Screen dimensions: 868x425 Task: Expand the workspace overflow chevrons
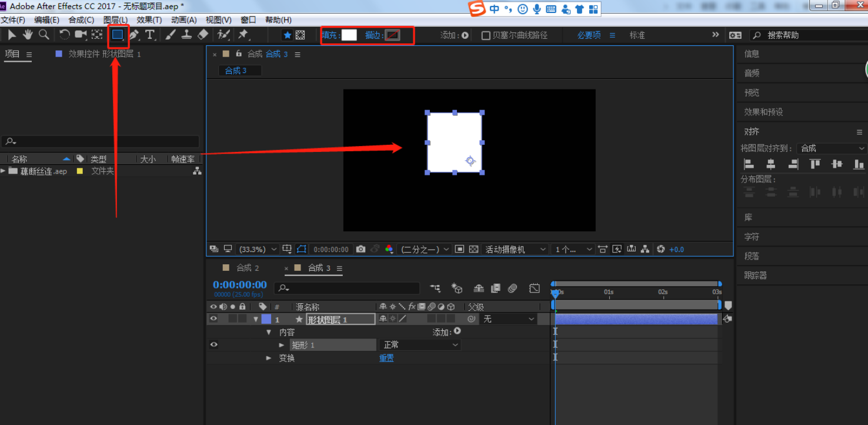click(716, 35)
